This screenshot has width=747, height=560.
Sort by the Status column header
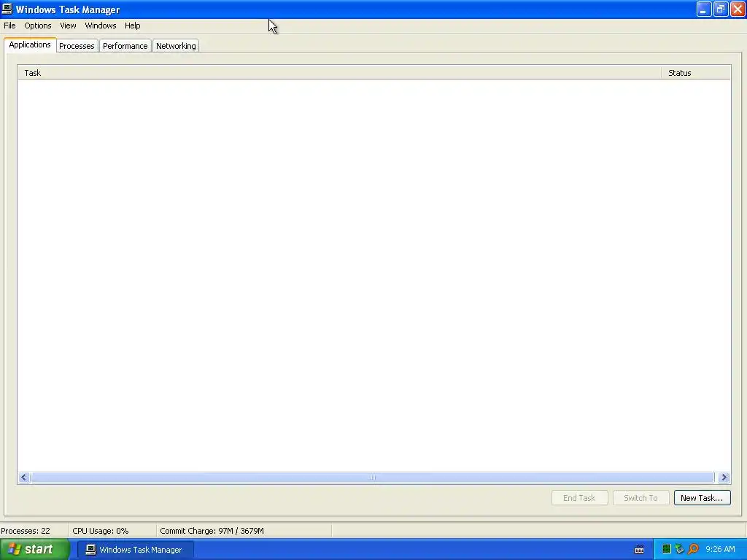click(x=696, y=73)
